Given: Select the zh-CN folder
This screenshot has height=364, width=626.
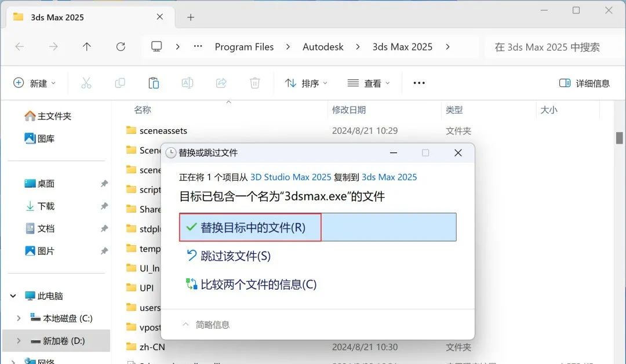Looking at the screenshot, I should [145, 347].
